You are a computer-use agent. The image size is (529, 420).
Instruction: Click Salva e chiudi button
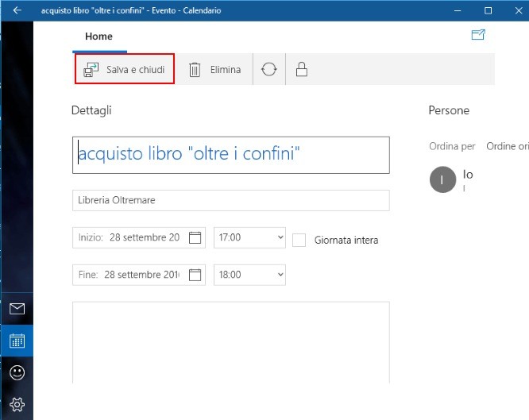pyautogui.click(x=125, y=70)
